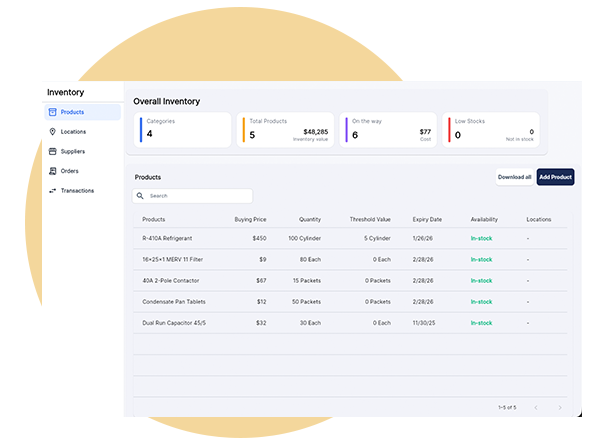
Task: Go to next page arrow
Action: (x=560, y=407)
